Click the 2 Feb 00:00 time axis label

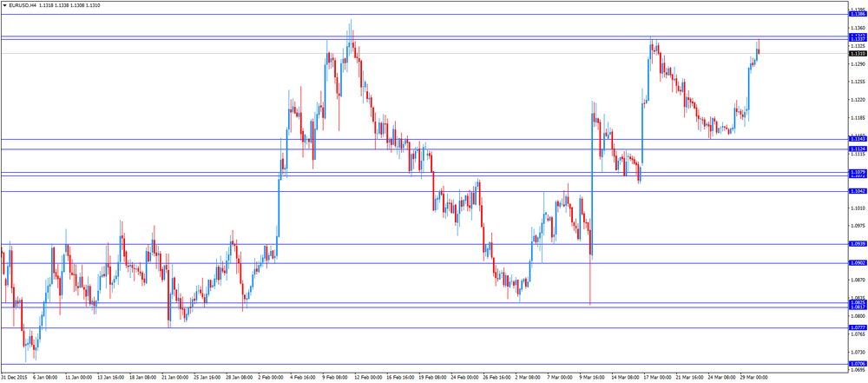tap(273, 376)
